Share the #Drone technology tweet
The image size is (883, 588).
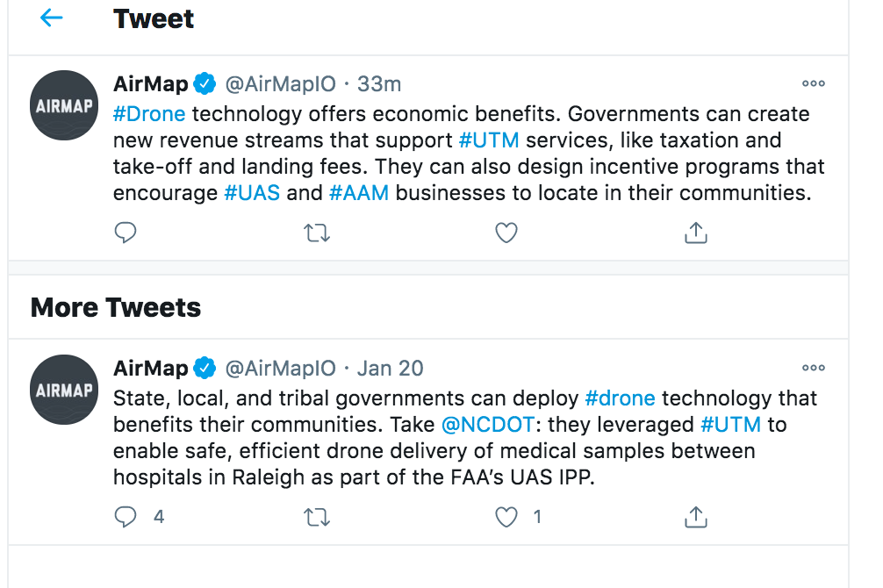695,233
